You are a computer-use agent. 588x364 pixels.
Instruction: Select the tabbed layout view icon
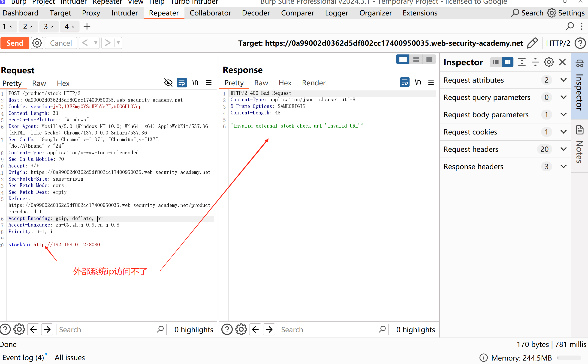click(429, 60)
